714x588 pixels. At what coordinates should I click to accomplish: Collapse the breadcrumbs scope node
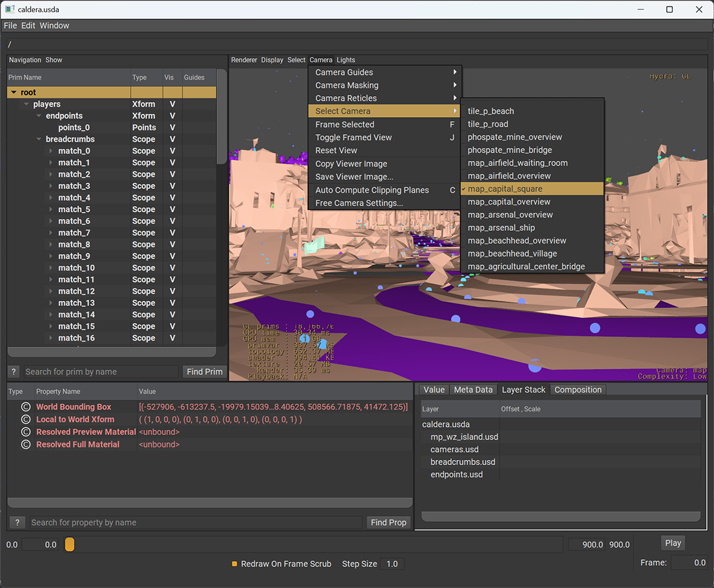coord(39,139)
